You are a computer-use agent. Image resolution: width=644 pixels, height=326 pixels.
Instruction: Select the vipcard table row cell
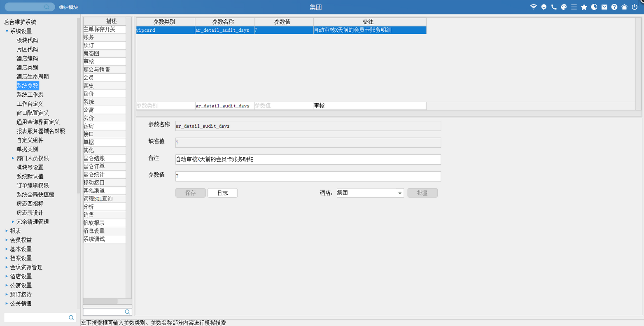[x=166, y=30]
